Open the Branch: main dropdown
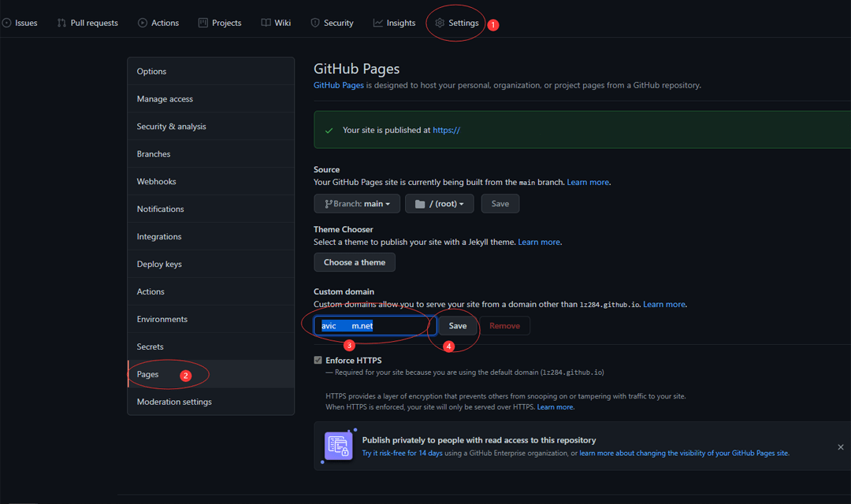The height and width of the screenshot is (504, 851). [356, 204]
